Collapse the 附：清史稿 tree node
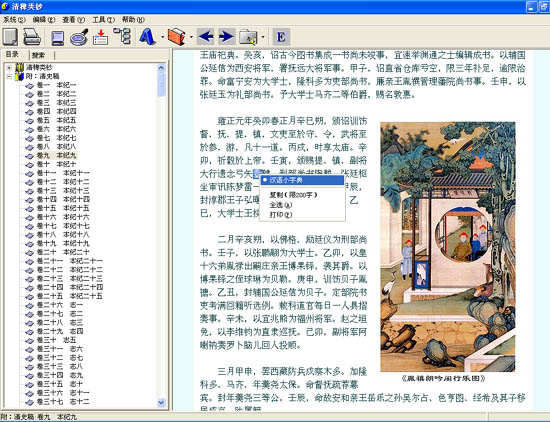This screenshot has height=422, width=550. click(9, 76)
